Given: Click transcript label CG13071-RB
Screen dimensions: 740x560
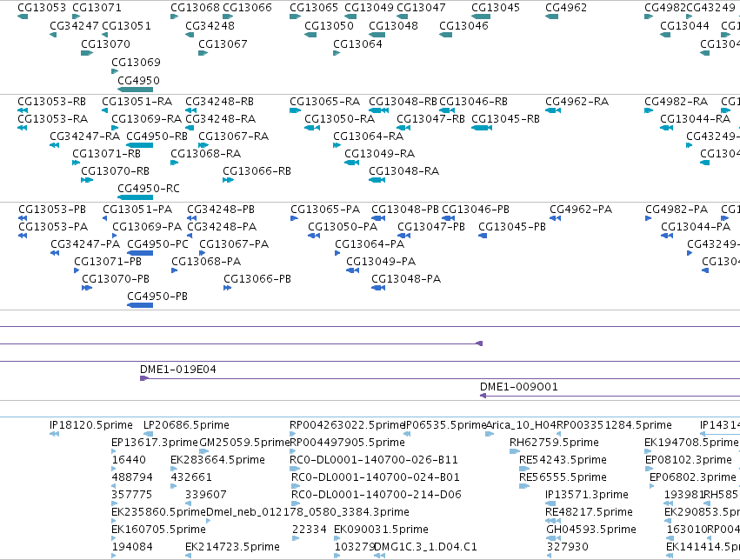Looking at the screenshot, I should coord(107,154).
